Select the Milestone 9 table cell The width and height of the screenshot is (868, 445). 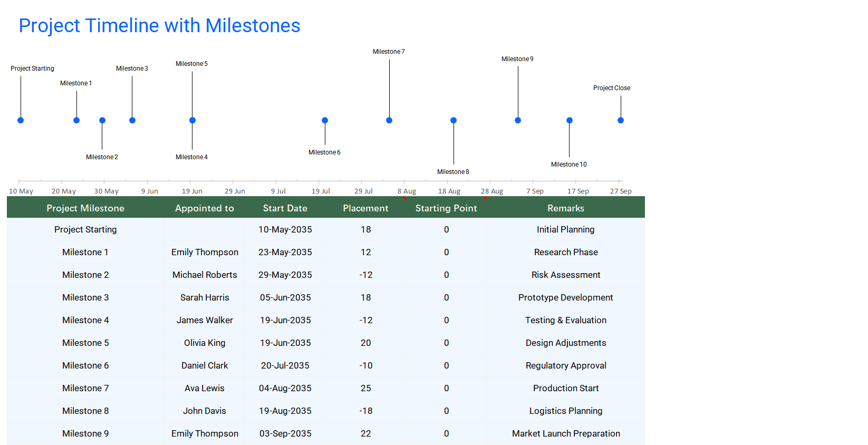tap(85, 433)
